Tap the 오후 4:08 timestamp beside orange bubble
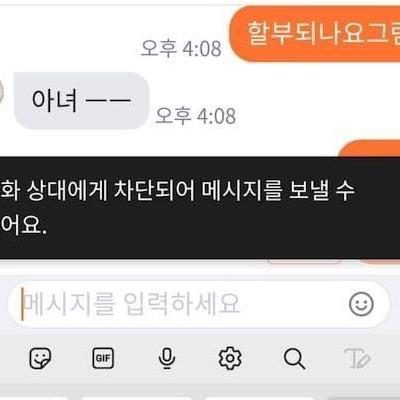Screen dimensions: 400x400 pyautogui.click(x=181, y=48)
